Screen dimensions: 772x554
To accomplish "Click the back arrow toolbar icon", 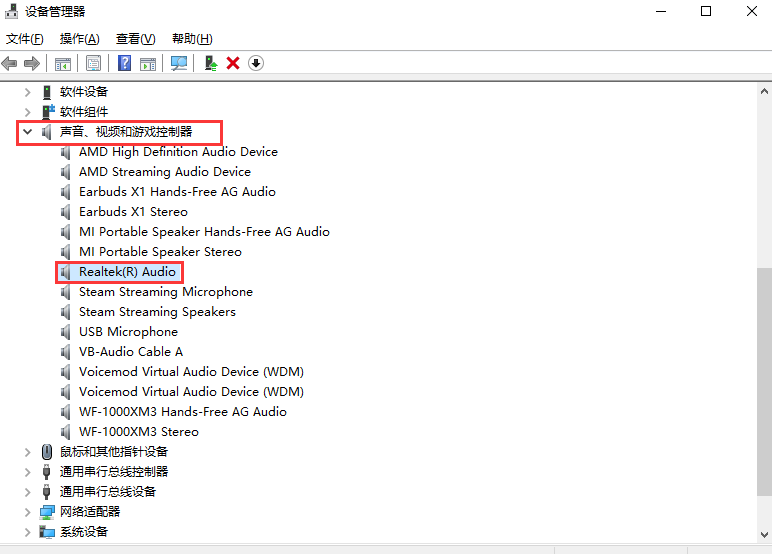I will [x=10, y=63].
